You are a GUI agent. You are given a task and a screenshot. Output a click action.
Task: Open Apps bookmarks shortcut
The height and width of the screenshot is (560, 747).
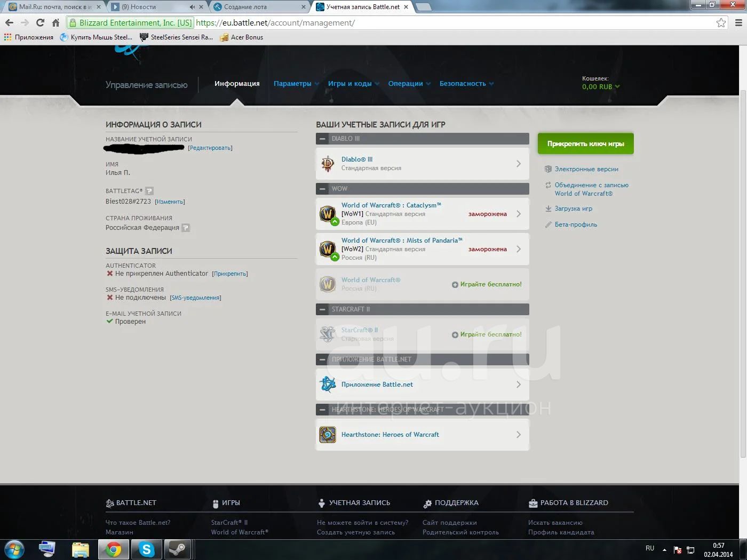tap(29, 37)
